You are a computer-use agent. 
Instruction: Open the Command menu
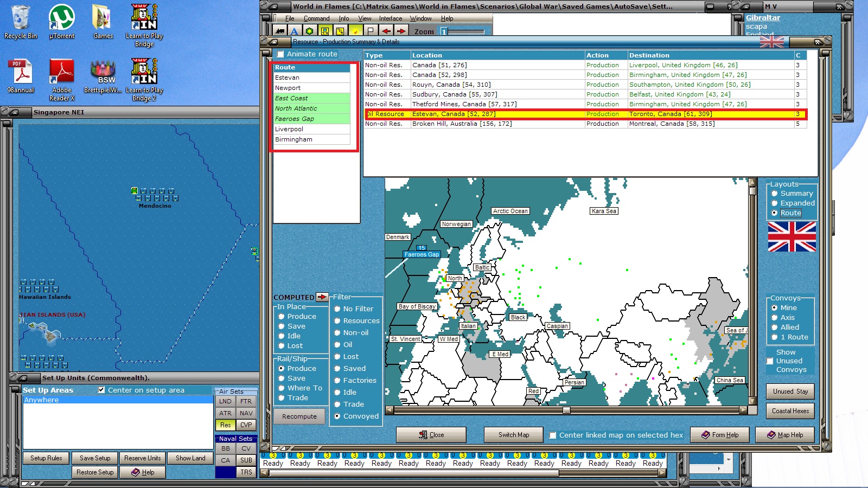tap(316, 18)
